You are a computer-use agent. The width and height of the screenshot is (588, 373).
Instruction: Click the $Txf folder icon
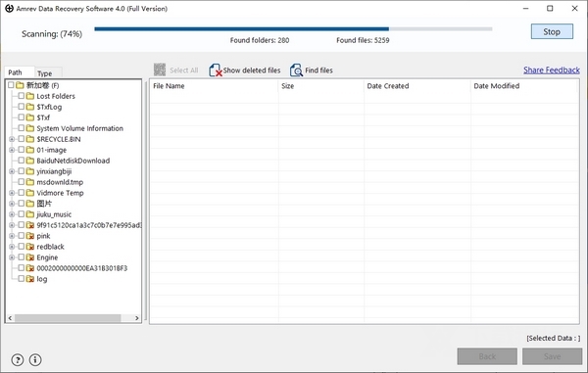30,117
